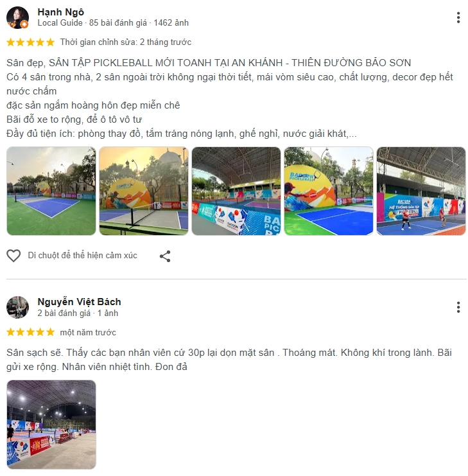Click 'Di chuột để thể hiện cảm xúc' text
Image resolution: width=468 pixels, height=476 pixels.
pyautogui.click(x=83, y=255)
